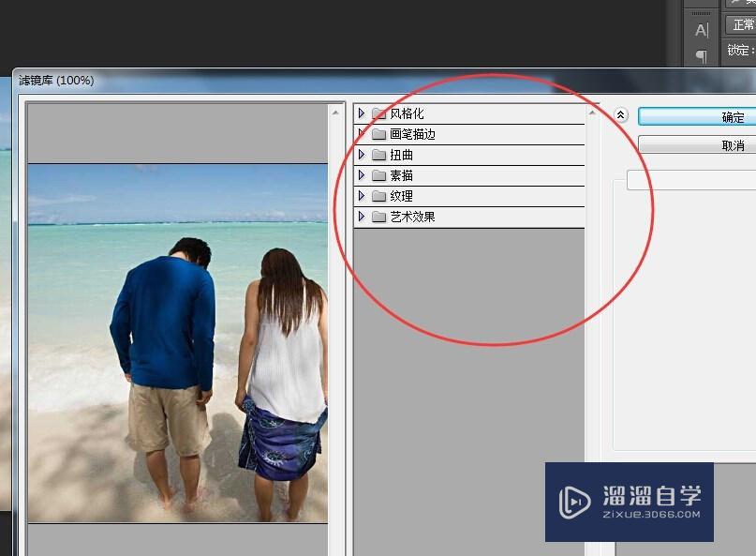Select the 艺术效果 category label

click(412, 218)
